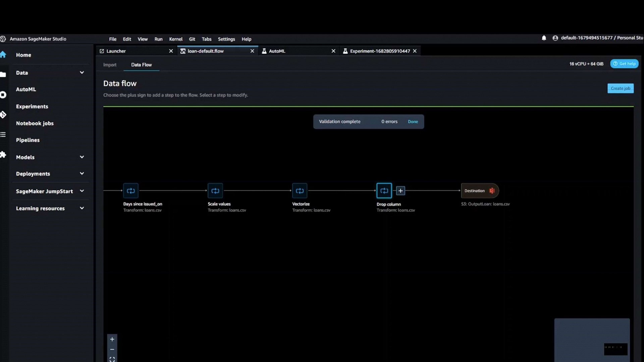This screenshot has width=644, height=362.
Task: Select the Data Flow sub-tab
Action: tap(141, 65)
